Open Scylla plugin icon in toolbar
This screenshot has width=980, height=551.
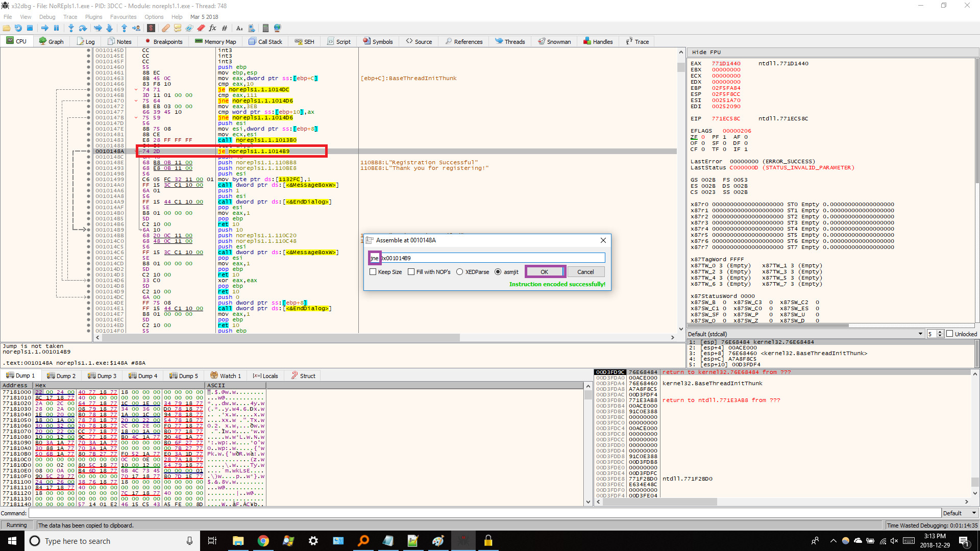tap(151, 28)
